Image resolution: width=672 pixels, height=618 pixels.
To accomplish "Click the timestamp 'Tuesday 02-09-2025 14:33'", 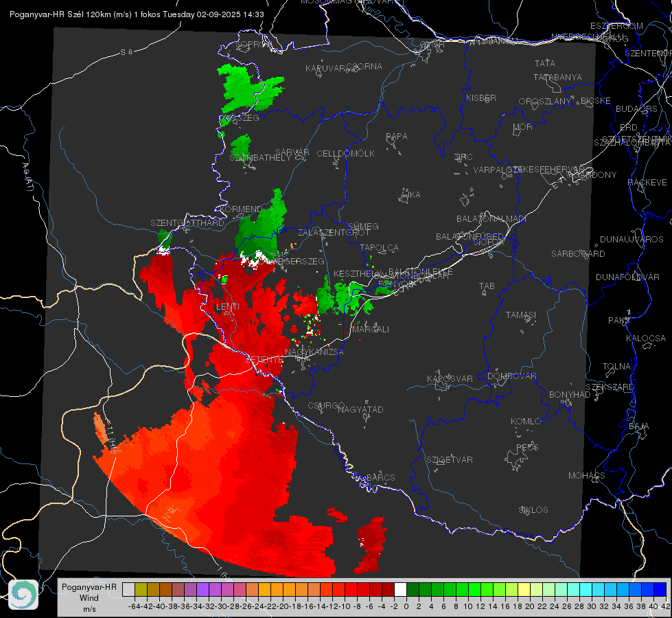I will coord(213,14).
